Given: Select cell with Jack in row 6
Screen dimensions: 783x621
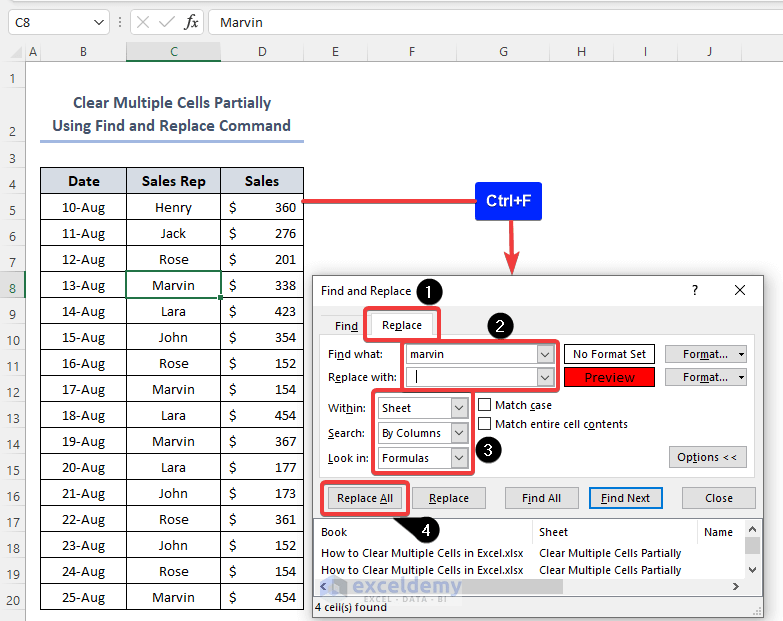Looking at the screenshot, I should tap(173, 233).
